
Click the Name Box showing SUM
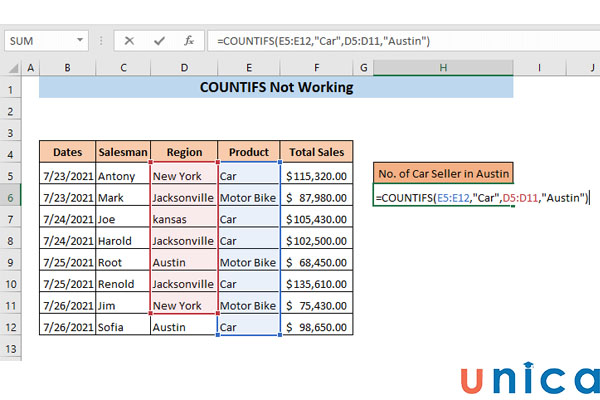coord(40,41)
